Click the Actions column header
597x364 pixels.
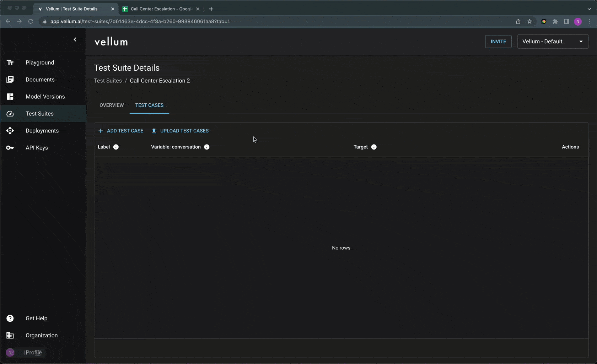click(x=570, y=147)
